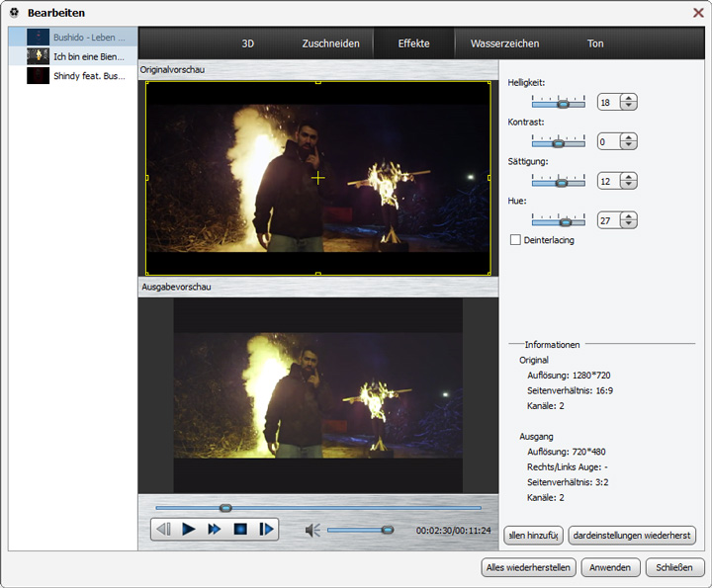Image resolution: width=712 pixels, height=588 pixels.
Task: Click the video seek bar handle
Action: click(225, 508)
